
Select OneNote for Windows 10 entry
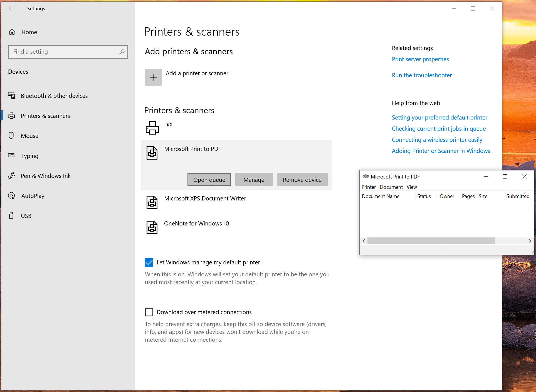pos(236,227)
